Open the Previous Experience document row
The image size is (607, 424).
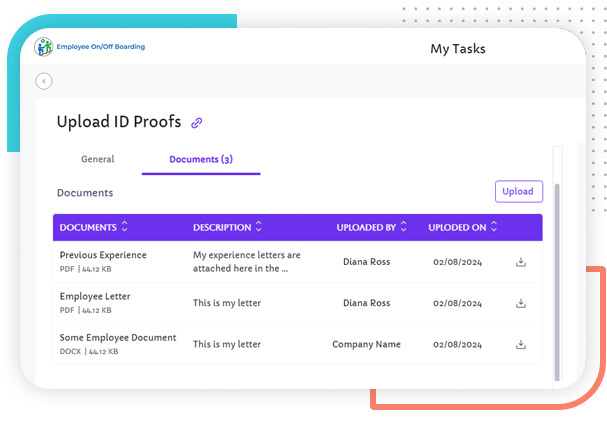tap(103, 255)
